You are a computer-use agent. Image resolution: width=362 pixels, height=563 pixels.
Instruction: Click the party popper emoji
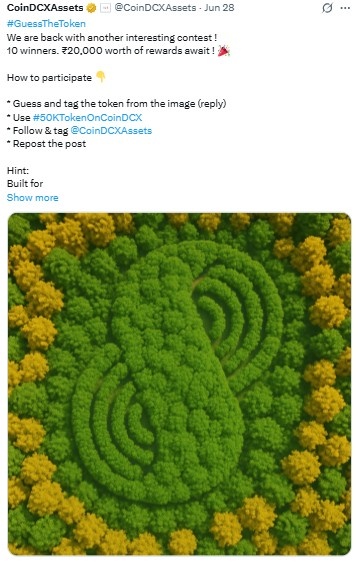224,51
